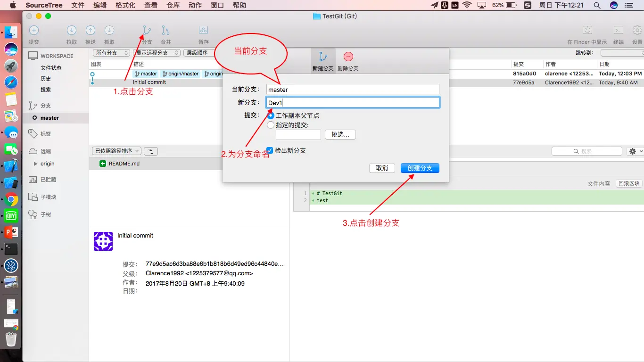Viewport: 644px width, 362px height.
Task: Click the 提交 commit toolbar icon
Action: pyautogui.click(x=34, y=31)
